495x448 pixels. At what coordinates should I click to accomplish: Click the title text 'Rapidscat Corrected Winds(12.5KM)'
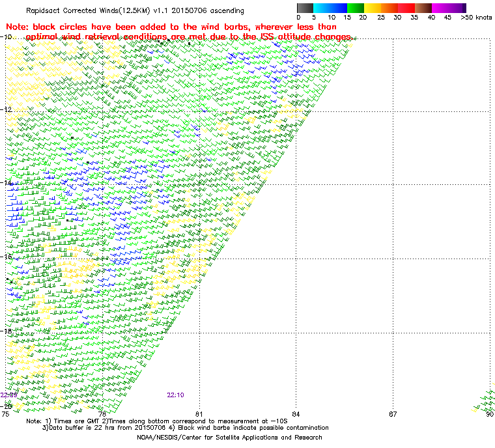[x=88, y=10]
